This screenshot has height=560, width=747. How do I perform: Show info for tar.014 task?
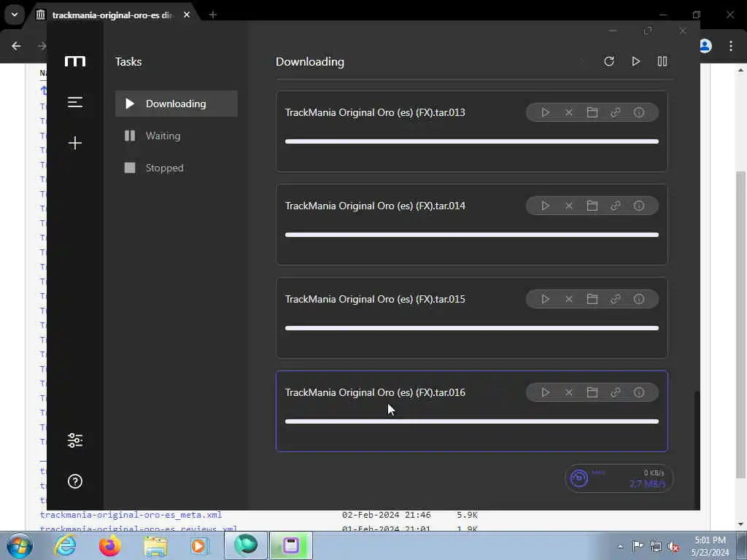pyautogui.click(x=639, y=206)
